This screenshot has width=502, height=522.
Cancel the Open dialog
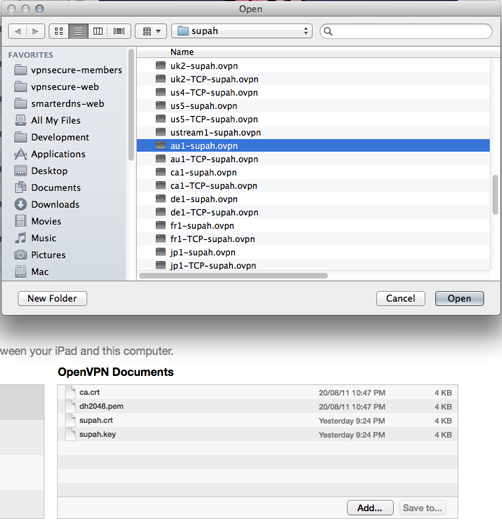pos(401,298)
